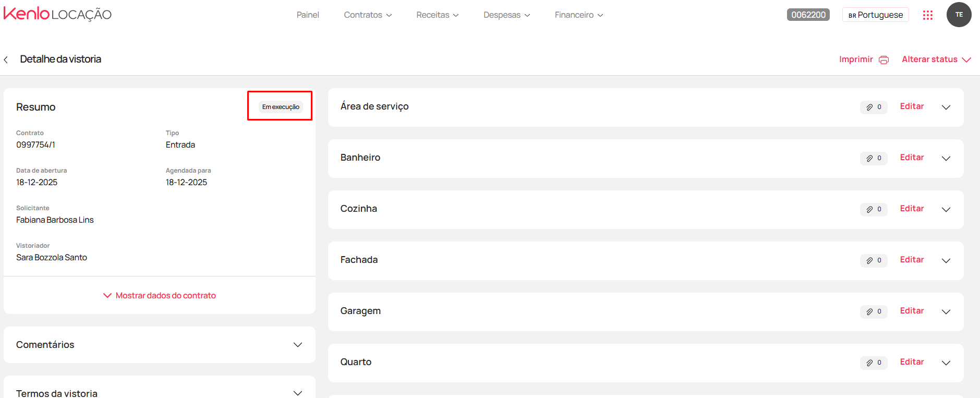
Task: Click the Em execução status badge
Action: click(x=281, y=107)
